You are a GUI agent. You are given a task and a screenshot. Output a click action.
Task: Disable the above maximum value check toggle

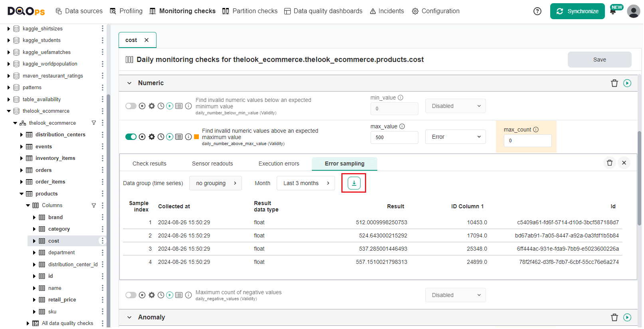coord(131,137)
